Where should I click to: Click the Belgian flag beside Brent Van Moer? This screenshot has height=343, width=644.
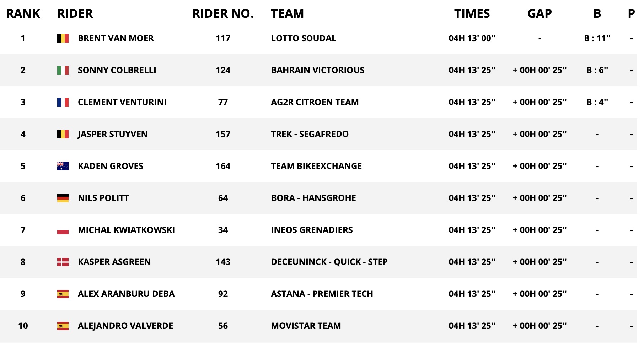pos(63,38)
